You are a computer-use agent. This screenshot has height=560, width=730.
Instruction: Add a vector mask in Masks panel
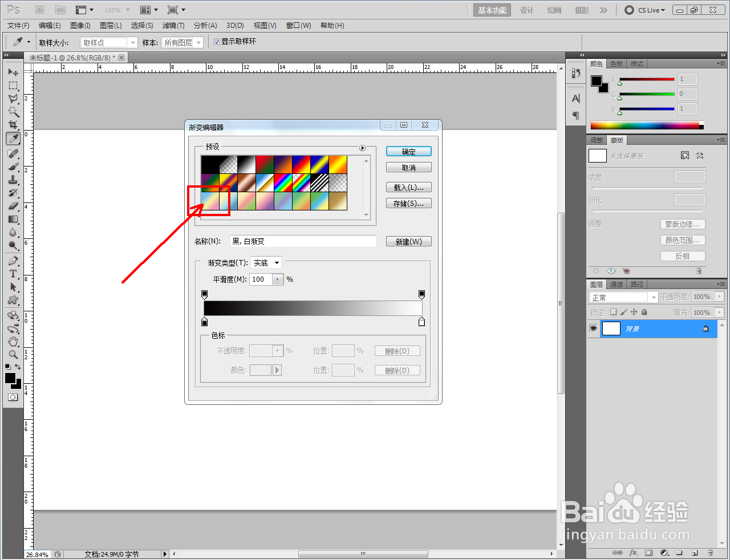(700, 156)
